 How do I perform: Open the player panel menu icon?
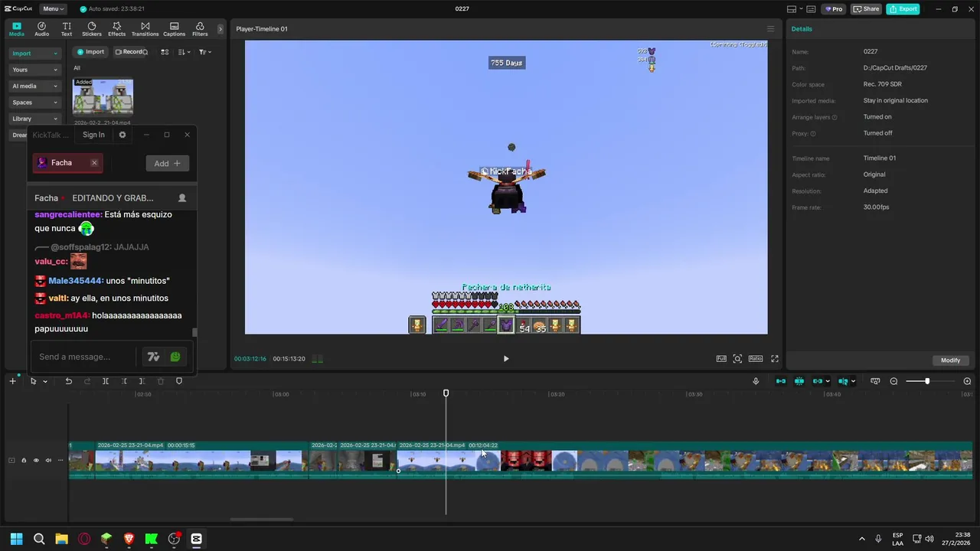point(771,29)
